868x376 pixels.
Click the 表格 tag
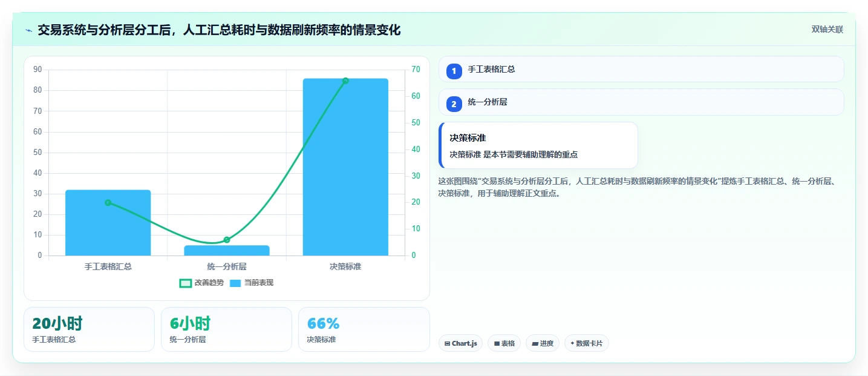504,343
